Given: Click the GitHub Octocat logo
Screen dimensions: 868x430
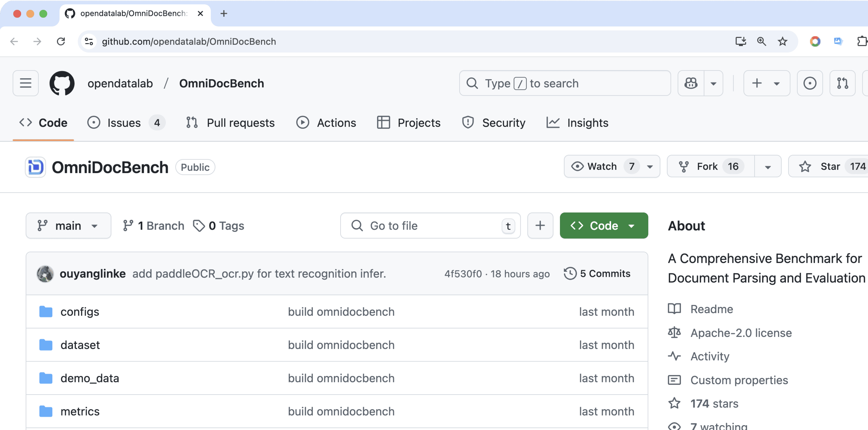Looking at the screenshot, I should 62,83.
